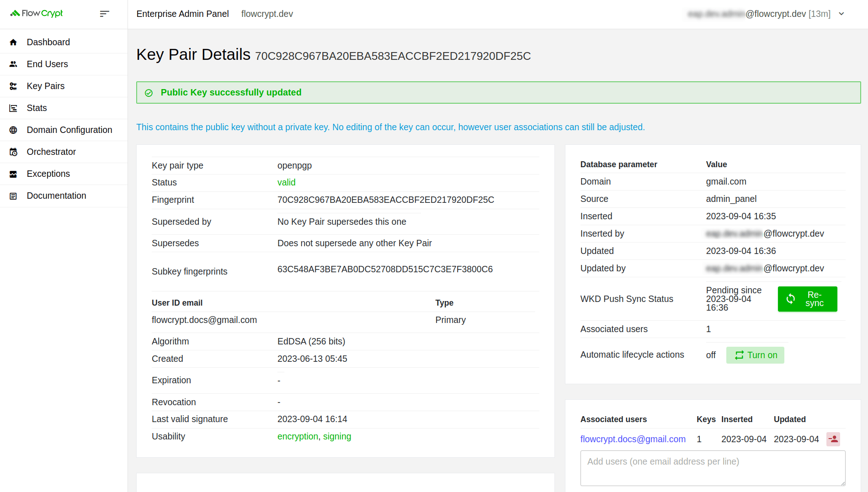Click the Orchestrator calendar icon
Image resolution: width=868 pixels, height=492 pixels.
pyautogui.click(x=13, y=152)
